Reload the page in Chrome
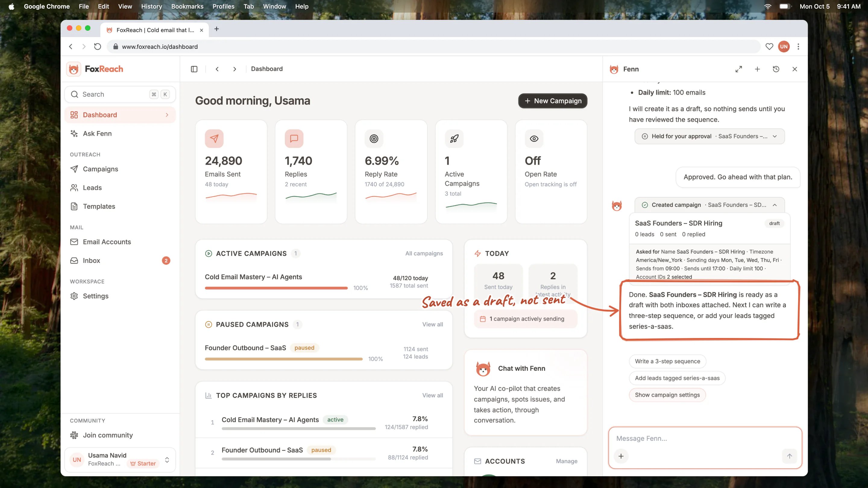This screenshot has height=488, width=868. coord(97,46)
